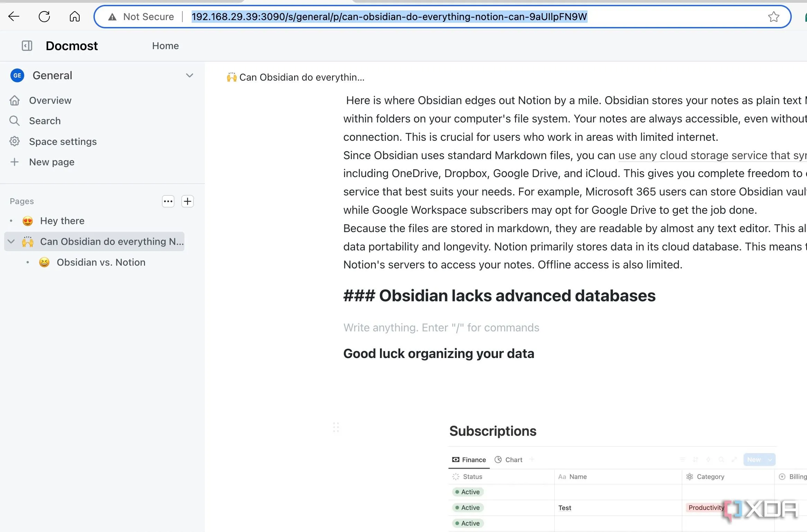Open Space settings gear

(15, 141)
